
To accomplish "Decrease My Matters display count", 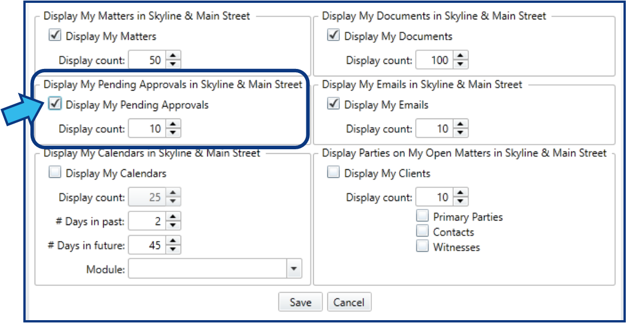I will coord(173,64).
